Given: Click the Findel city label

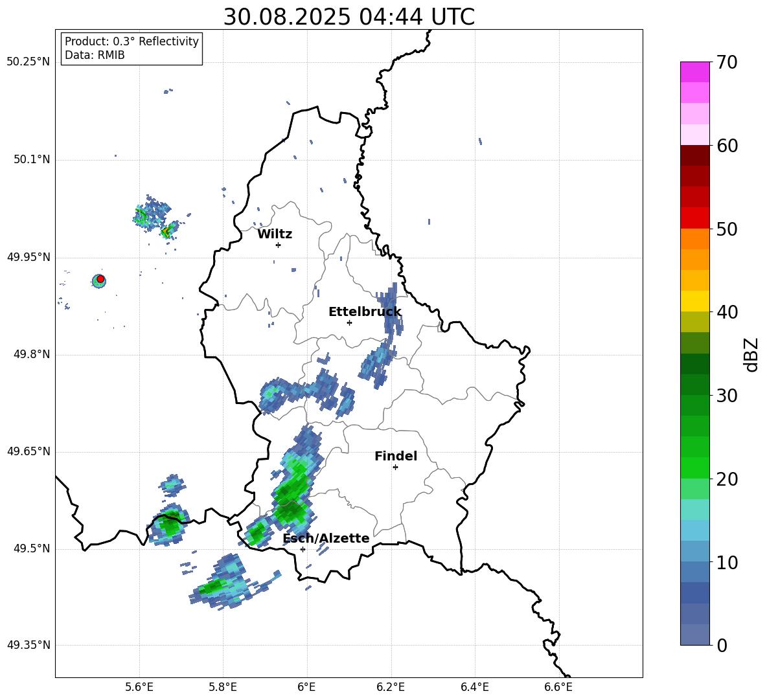Looking at the screenshot, I should [396, 456].
